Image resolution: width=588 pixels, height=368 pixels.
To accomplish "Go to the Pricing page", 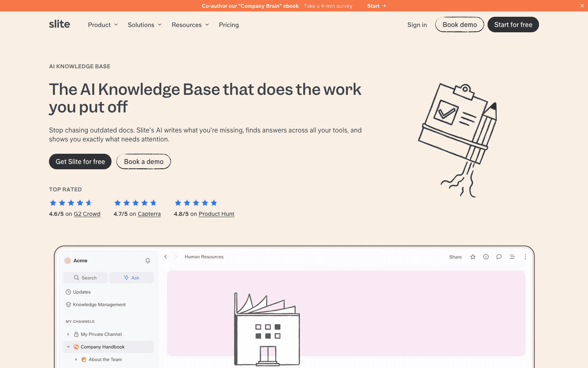I will pyautogui.click(x=229, y=25).
